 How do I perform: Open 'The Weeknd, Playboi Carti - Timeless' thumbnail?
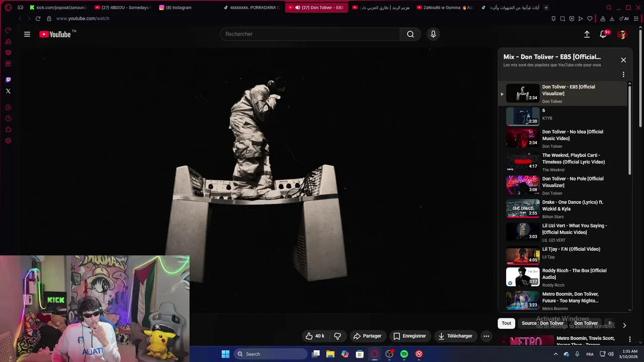pos(522,162)
